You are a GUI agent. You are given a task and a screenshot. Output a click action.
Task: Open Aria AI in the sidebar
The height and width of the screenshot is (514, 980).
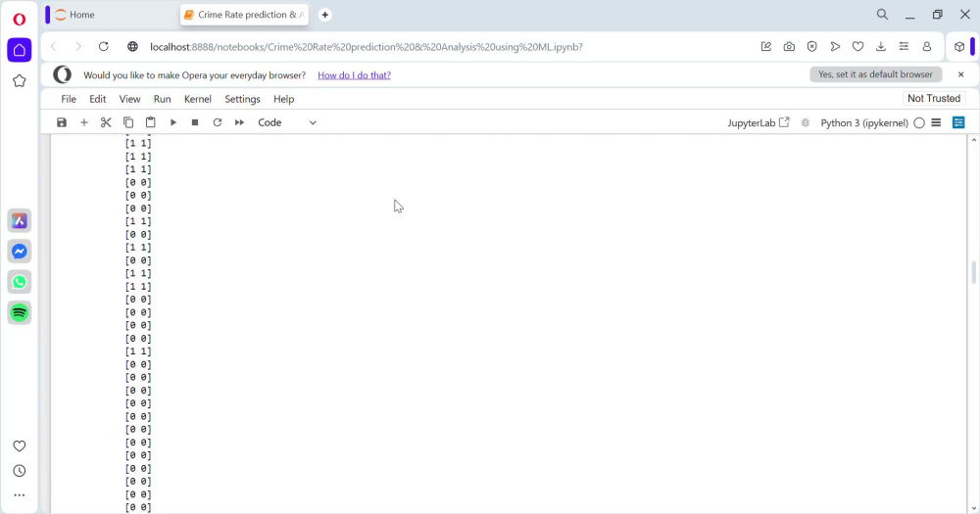[x=20, y=220]
